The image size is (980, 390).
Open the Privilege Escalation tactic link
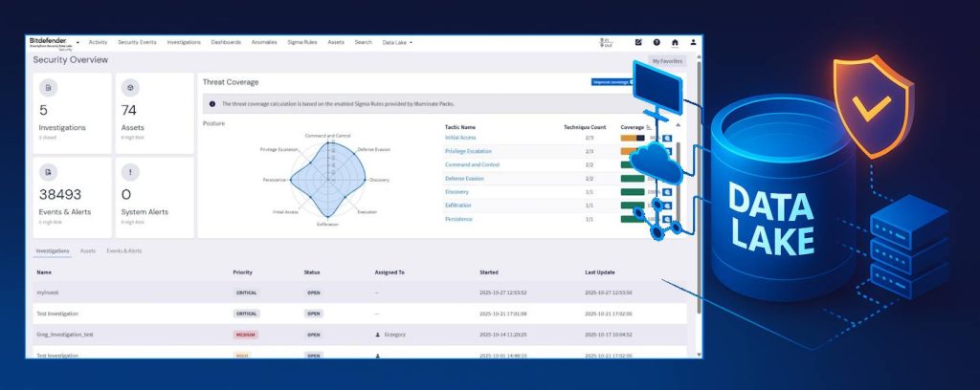(467, 151)
